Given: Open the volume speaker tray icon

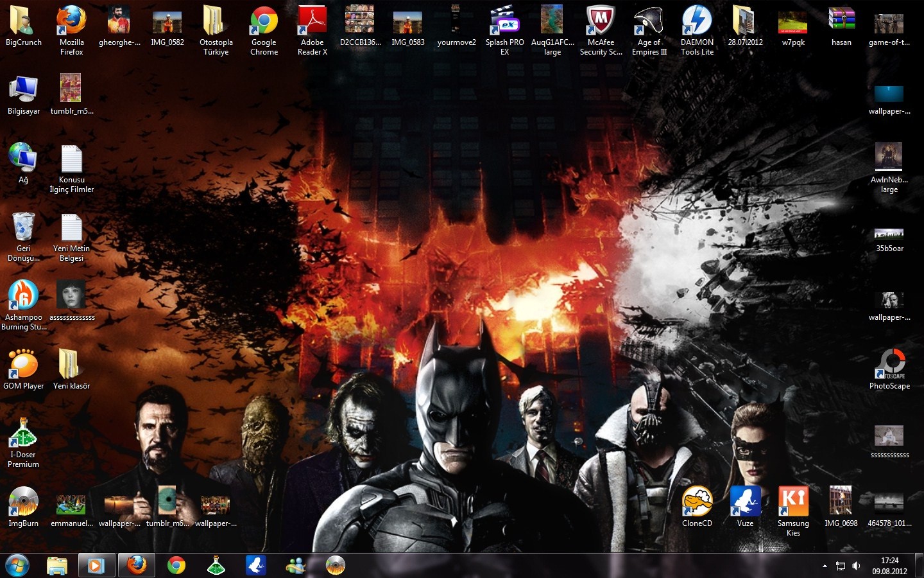Looking at the screenshot, I should [856, 566].
